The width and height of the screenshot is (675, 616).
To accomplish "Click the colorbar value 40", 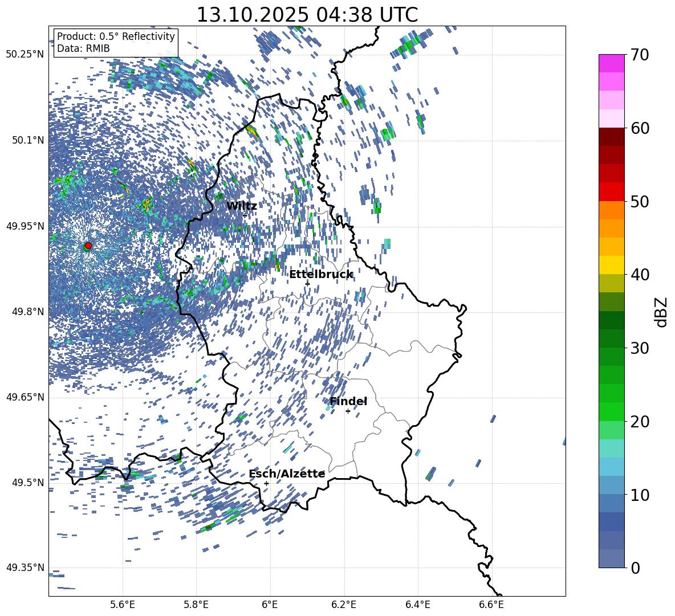I will coord(640,275).
